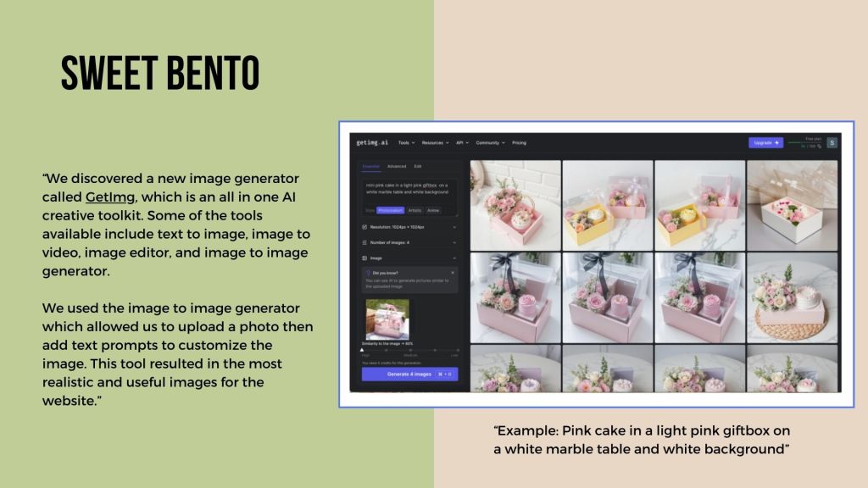Collapse the Resolution section chevron

(x=453, y=228)
